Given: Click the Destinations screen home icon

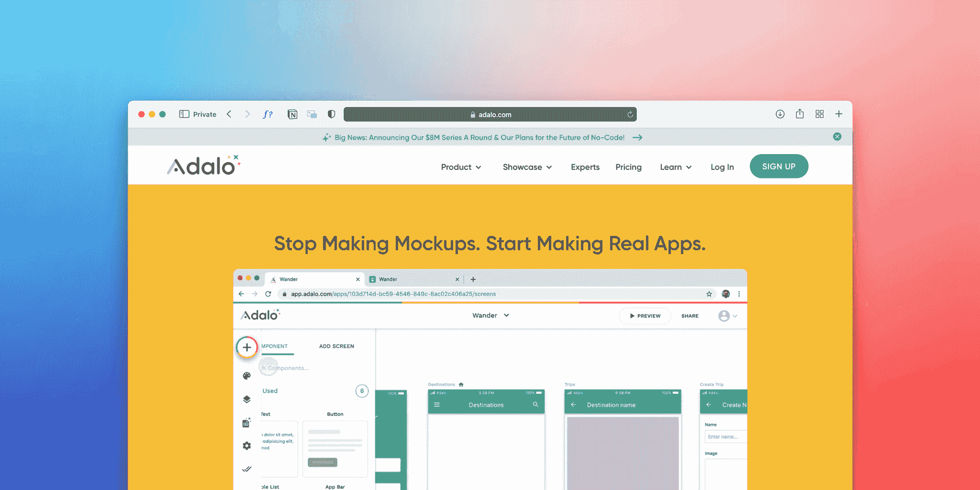Looking at the screenshot, I should [x=461, y=384].
